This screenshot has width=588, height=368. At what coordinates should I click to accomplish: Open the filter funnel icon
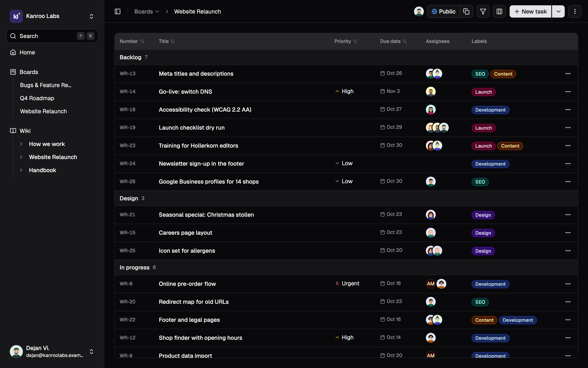click(x=483, y=11)
